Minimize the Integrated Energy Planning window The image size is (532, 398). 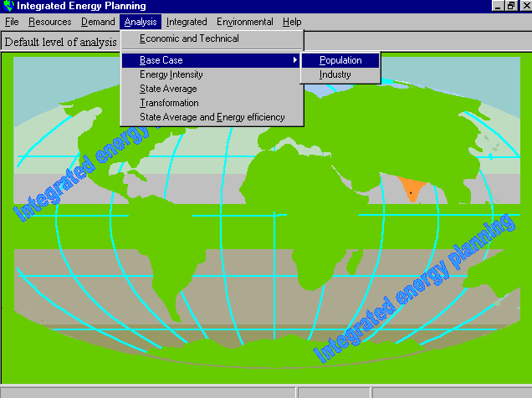pyautogui.click(x=497, y=6)
